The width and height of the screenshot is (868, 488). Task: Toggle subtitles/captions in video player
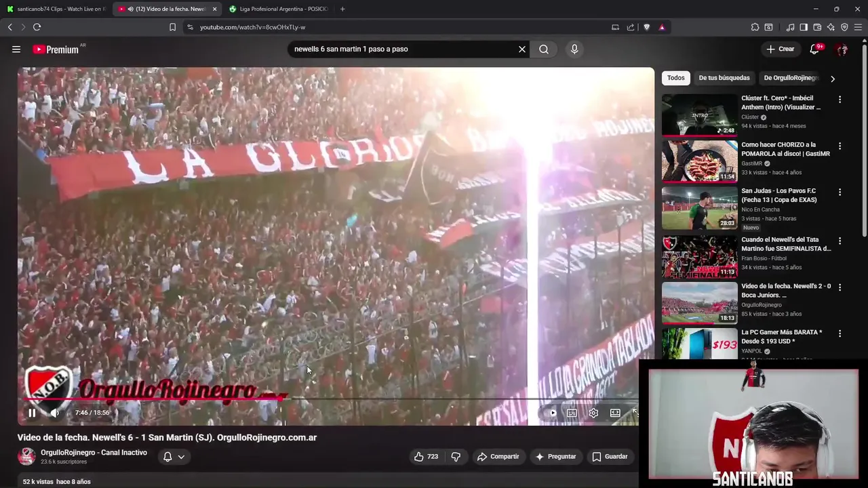pos(572,413)
